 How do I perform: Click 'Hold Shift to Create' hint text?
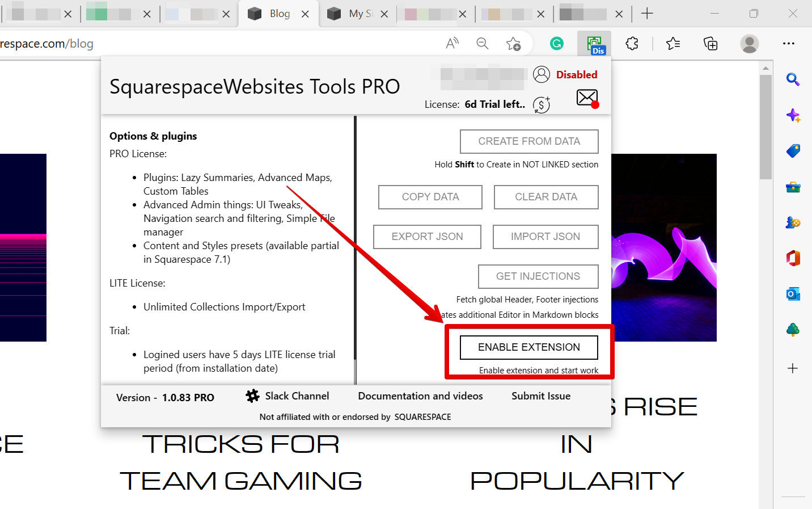point(516,165)
